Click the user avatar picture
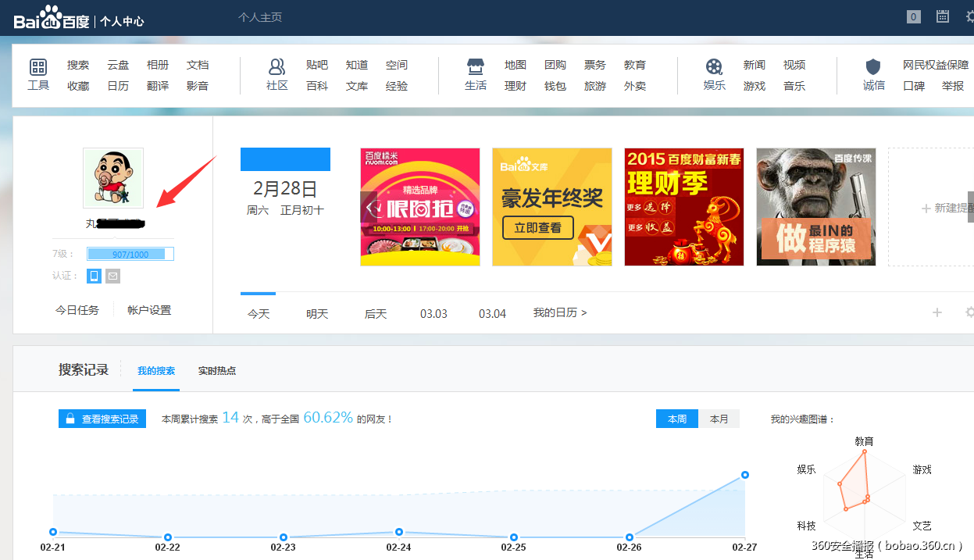 (x=113, y=178)
